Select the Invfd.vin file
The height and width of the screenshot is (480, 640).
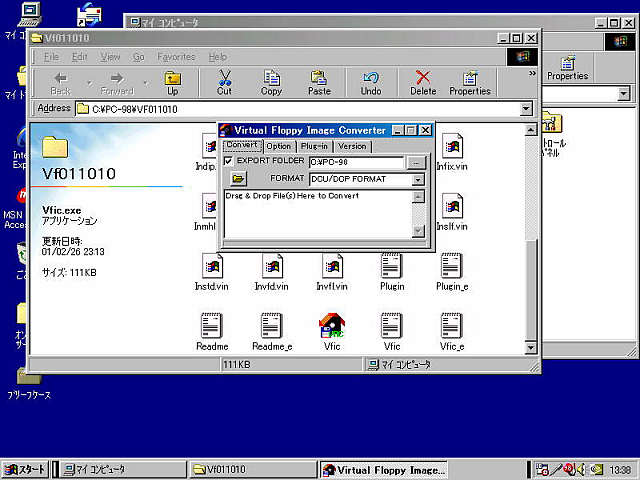pos(271,272)
